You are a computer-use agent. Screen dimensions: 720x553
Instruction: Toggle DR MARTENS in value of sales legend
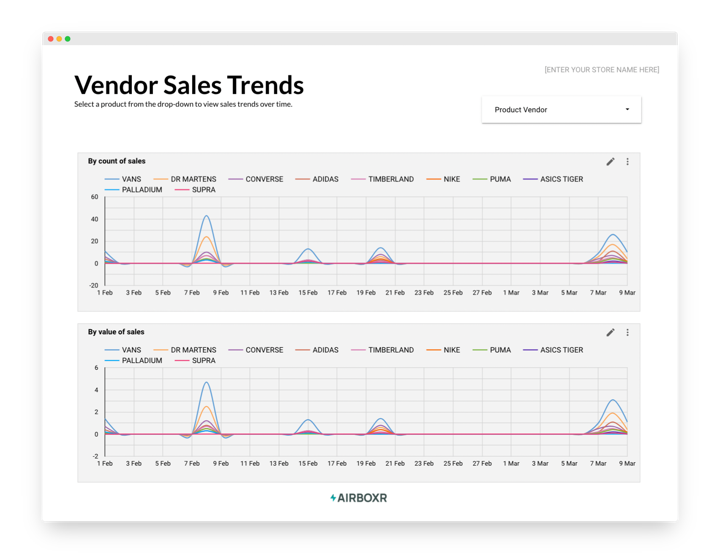click(185, 350)
